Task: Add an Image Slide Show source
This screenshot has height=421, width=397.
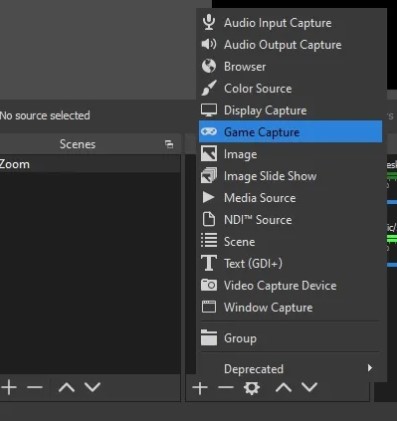Action: tap(290, 176)
